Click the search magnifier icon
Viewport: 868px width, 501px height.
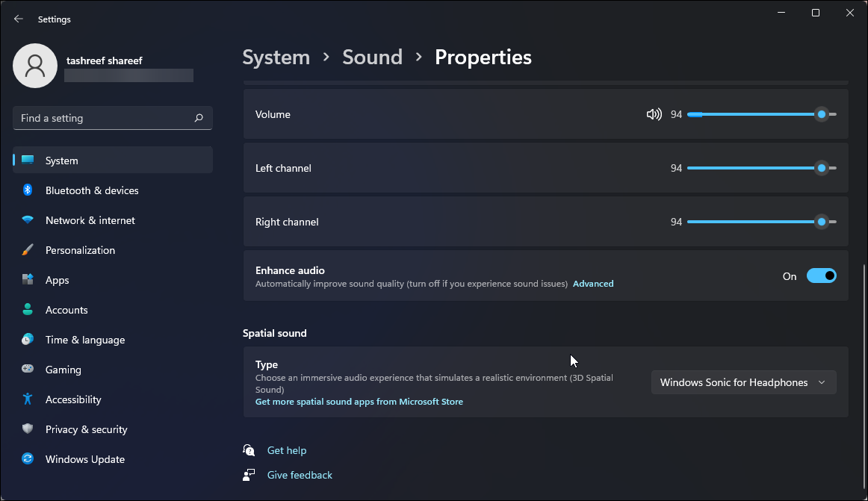tap(199, 118)
